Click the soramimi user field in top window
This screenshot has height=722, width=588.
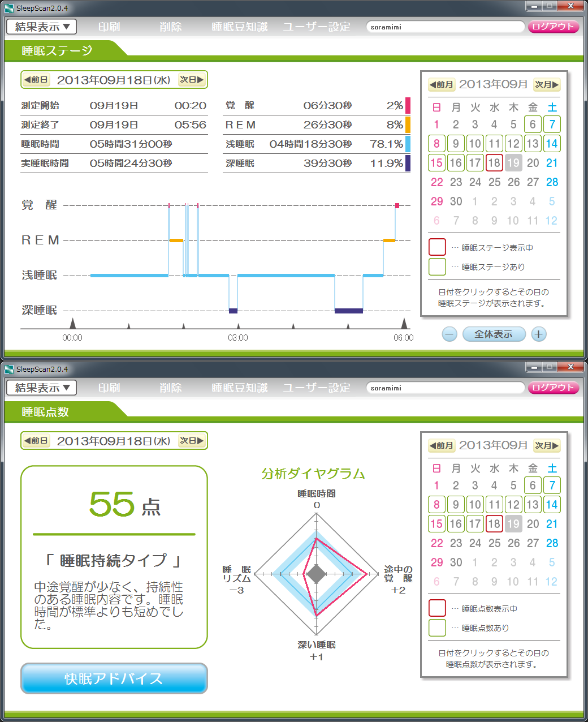[445, 27]
